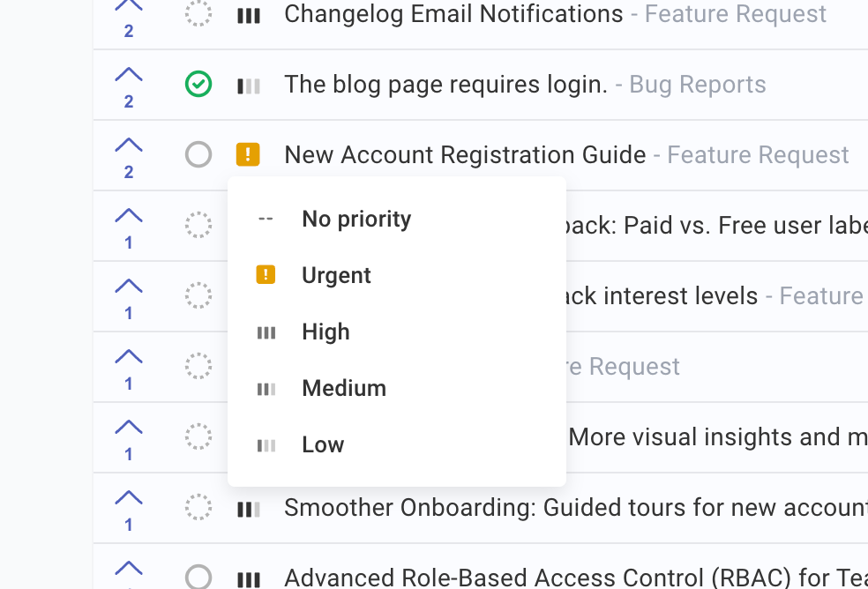
Task: Click green completed status icon
Action: click(x=198, y=85)
